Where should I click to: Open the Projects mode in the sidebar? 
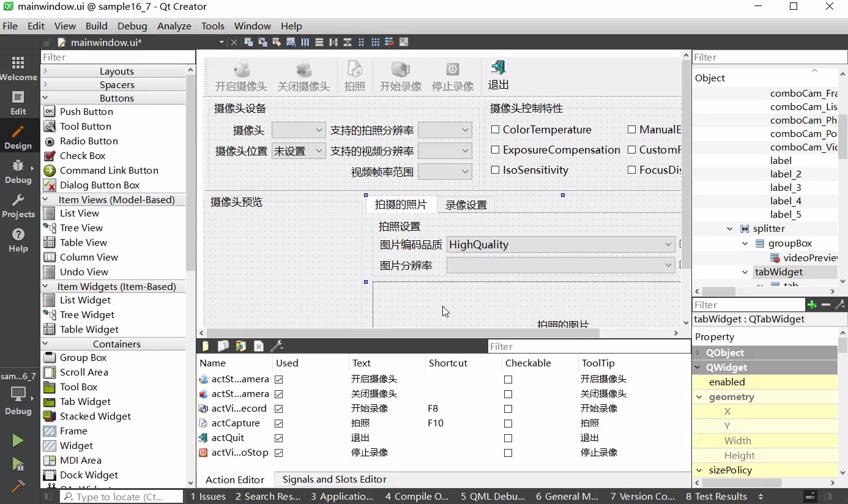click(18, 206)
